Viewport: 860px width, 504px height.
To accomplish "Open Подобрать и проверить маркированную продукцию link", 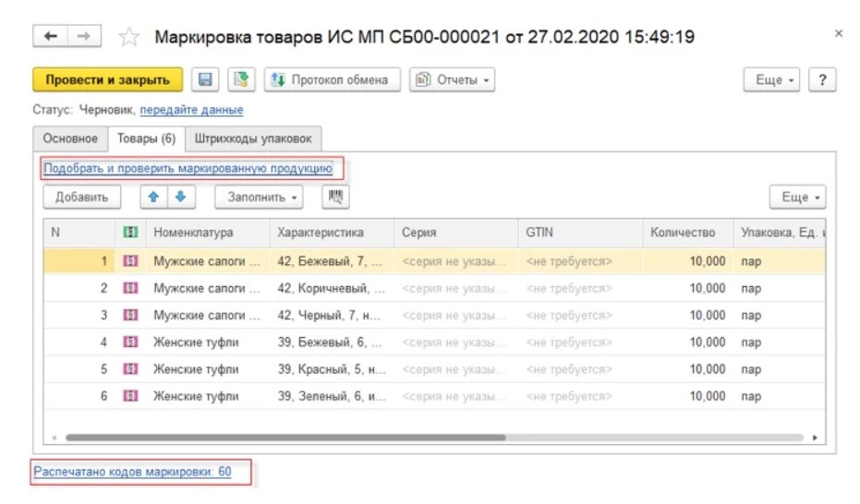I will click(188, 168).
